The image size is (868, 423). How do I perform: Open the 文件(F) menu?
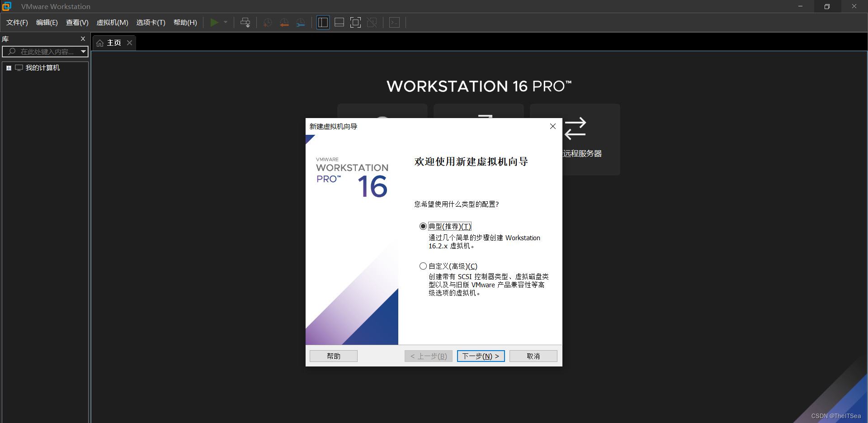(17, 23)
